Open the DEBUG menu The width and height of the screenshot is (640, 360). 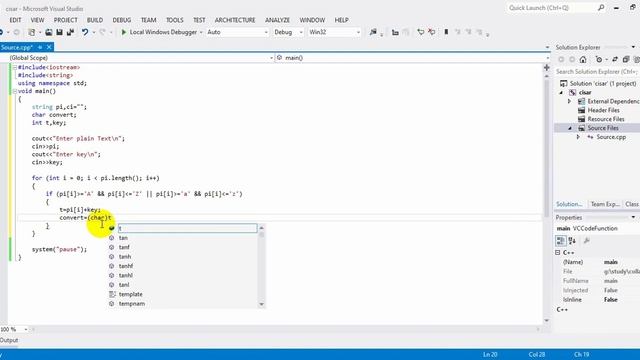coord(122,20)
